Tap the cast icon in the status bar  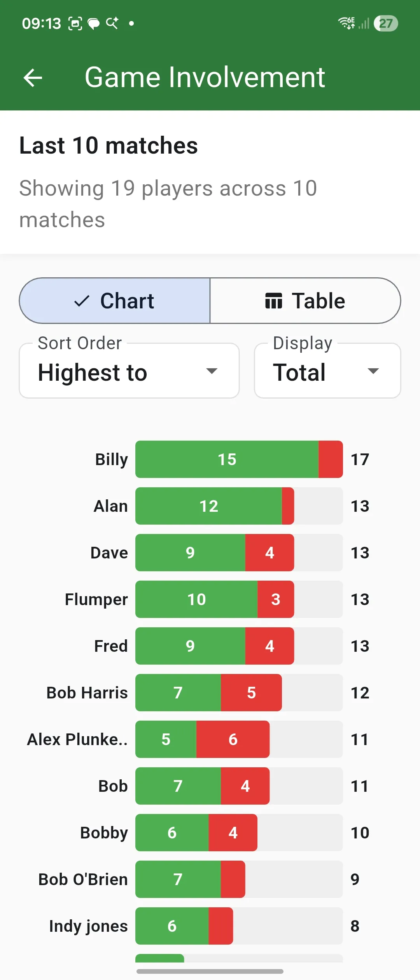click(112, 23)
